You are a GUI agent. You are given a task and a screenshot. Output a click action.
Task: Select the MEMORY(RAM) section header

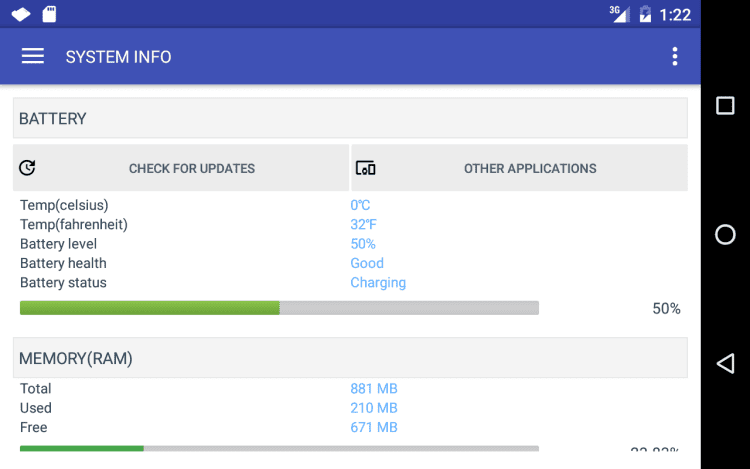click(350, 358)
